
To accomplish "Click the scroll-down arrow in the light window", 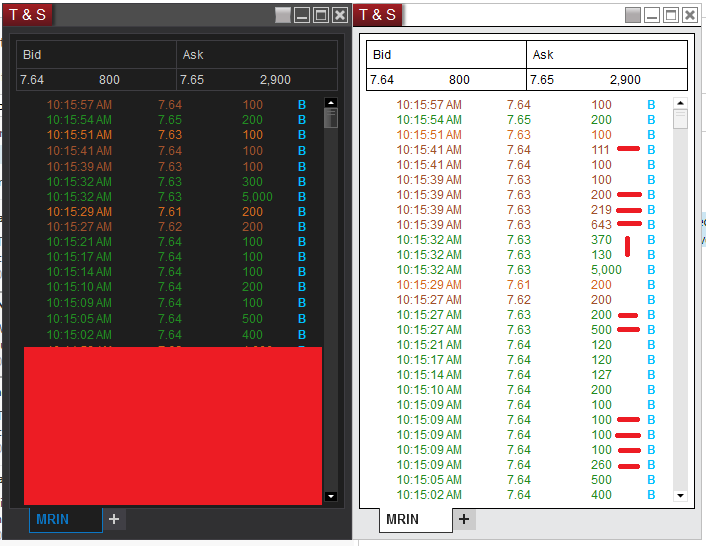I will [680, 496].
